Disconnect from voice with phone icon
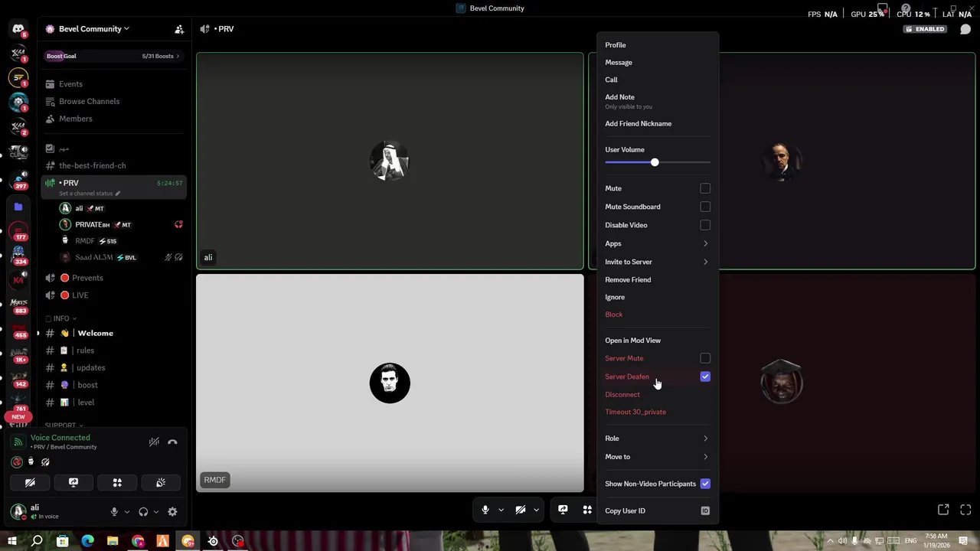 pos(172,442)
